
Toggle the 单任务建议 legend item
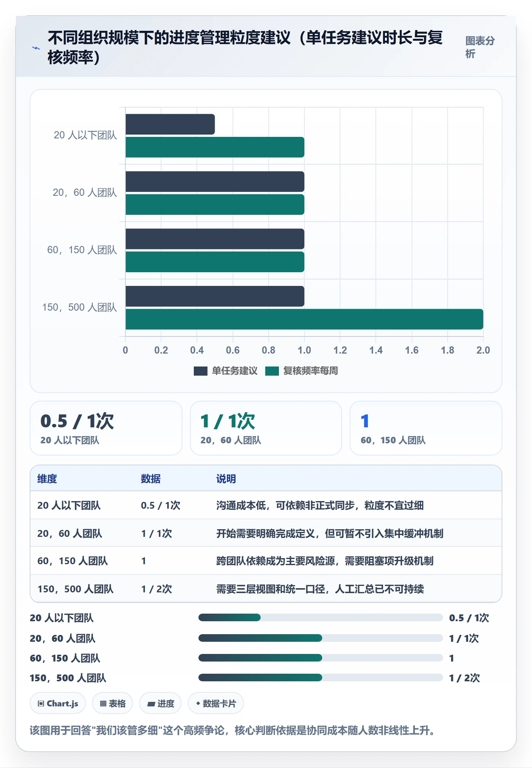click(x=226, y=371)
